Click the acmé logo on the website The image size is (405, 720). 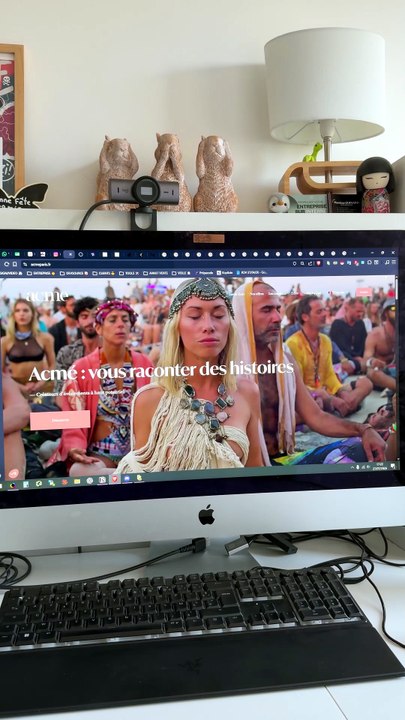coord(47,296)
